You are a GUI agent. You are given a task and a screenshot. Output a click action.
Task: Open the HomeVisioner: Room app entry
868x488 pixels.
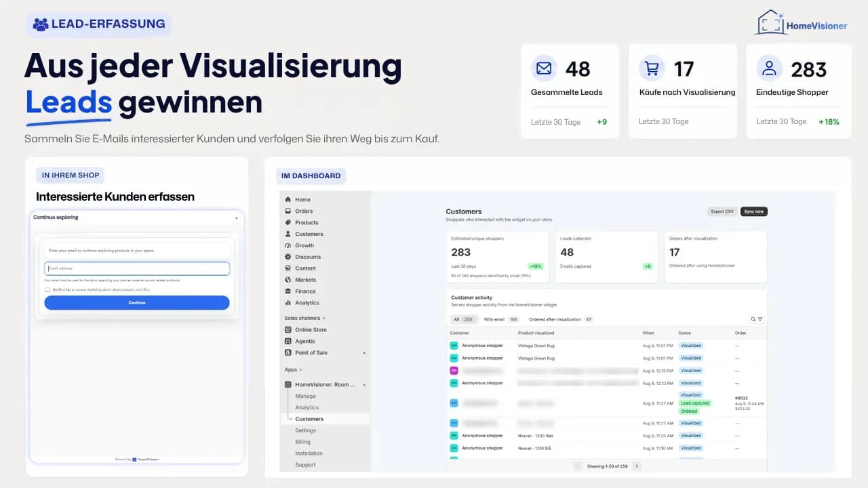[325, 384]
